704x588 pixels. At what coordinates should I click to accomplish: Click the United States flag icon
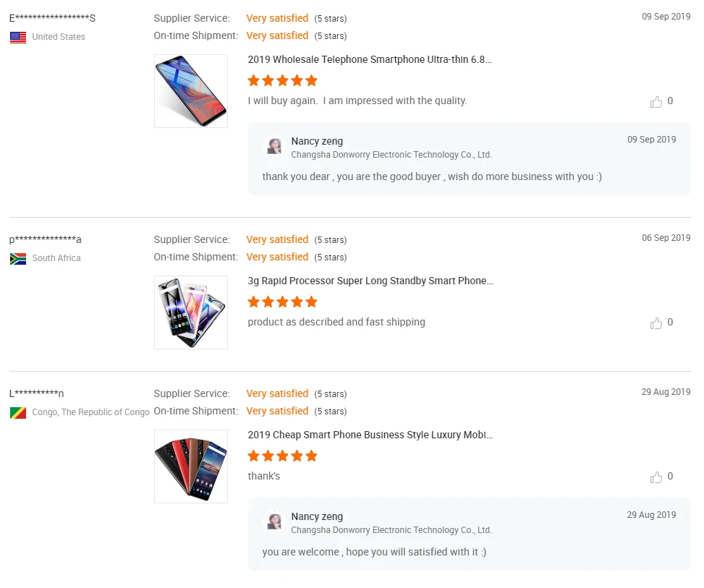18,37
